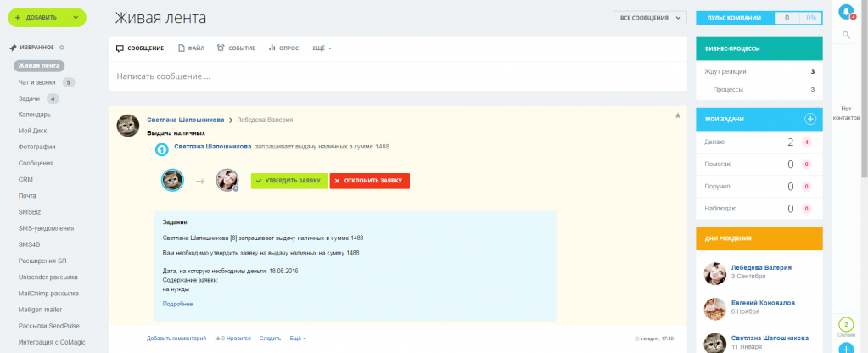Open Лебедева Валерия name in birthdays
Image resolution: width=868 pixels, height=353 pixels.
(761, 267)
